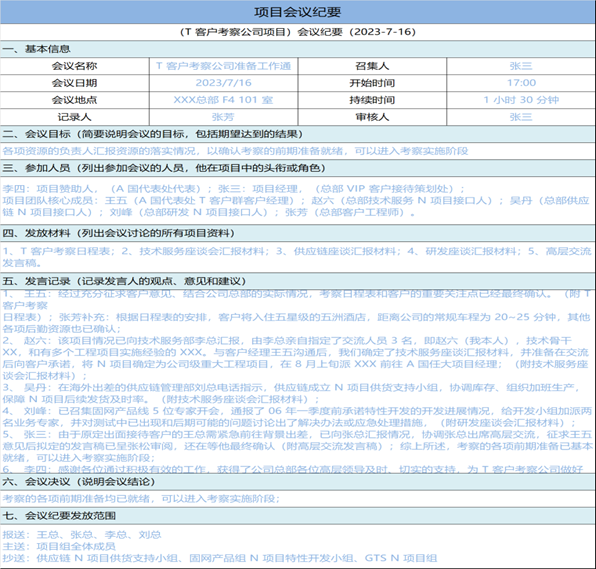Select the reviewer 审核人 value cell
This screenshot has width=596, height=569.
[x=521, y=117]
